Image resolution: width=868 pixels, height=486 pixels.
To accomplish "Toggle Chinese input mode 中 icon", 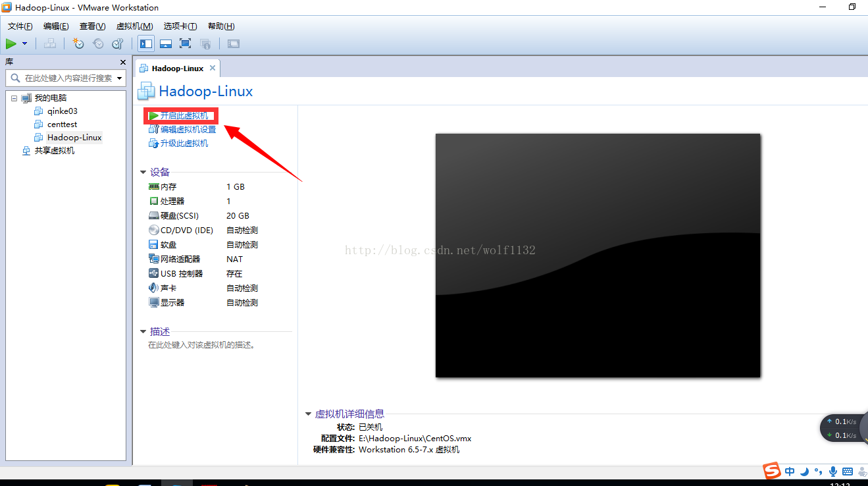I will coord(790,472).
